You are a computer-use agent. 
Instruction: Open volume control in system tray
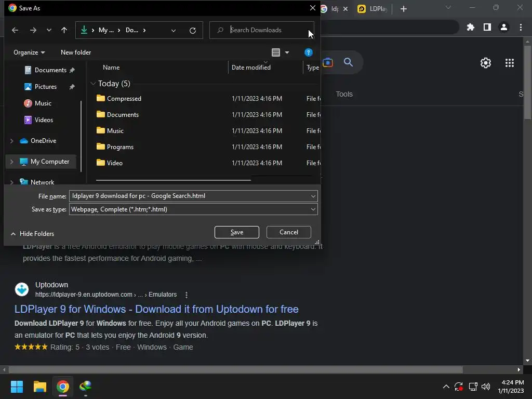[486, 387]
